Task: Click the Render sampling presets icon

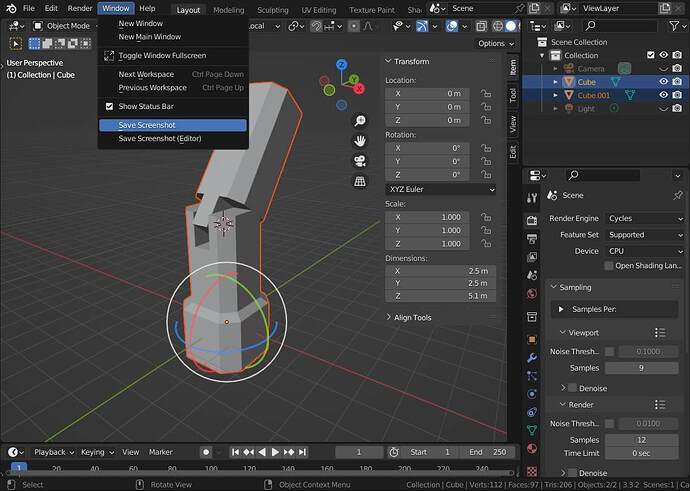Action: pos(660,405)
